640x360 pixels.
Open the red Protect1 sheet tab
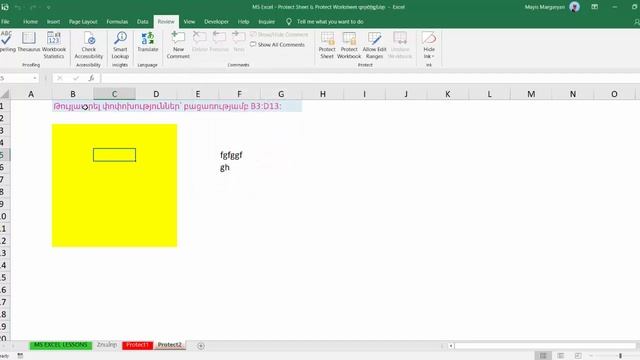pyautogui.click(x=138, y=345)
